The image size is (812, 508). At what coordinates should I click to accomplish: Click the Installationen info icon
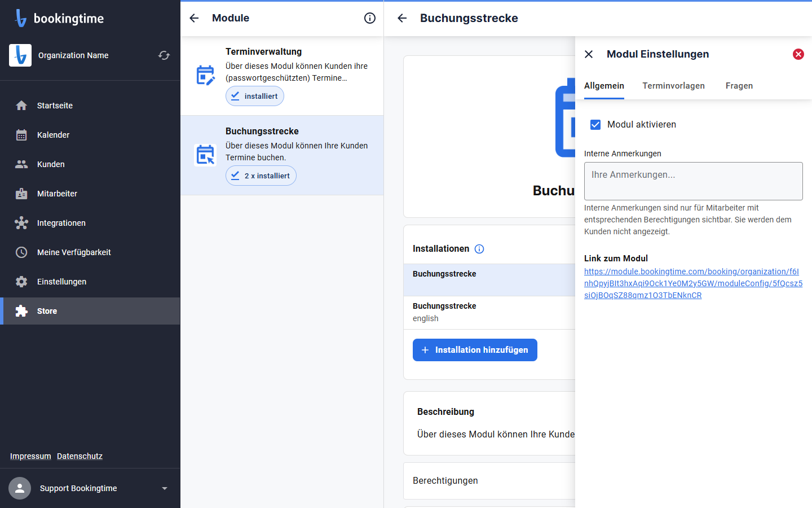click(x=479, y=249)
